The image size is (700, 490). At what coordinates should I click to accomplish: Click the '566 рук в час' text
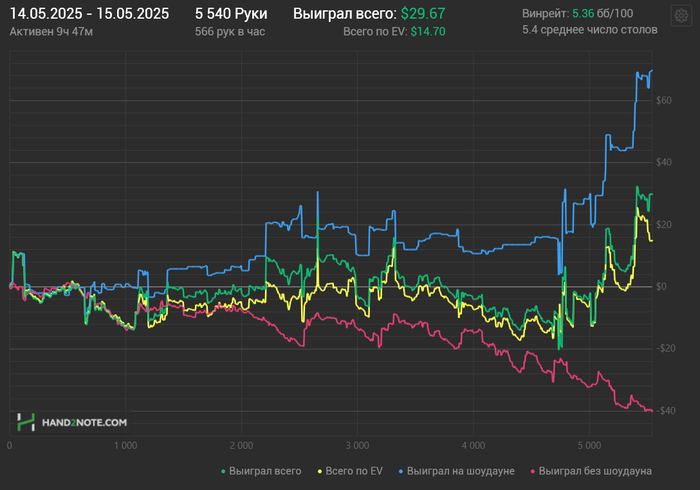coord(230,31)
